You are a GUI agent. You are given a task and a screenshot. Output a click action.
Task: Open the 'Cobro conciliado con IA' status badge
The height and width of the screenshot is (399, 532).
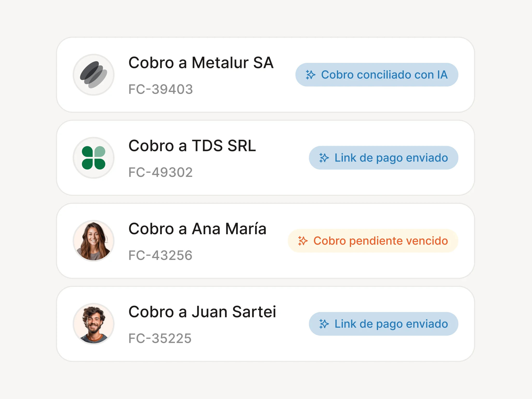click(x=377, y=75)
